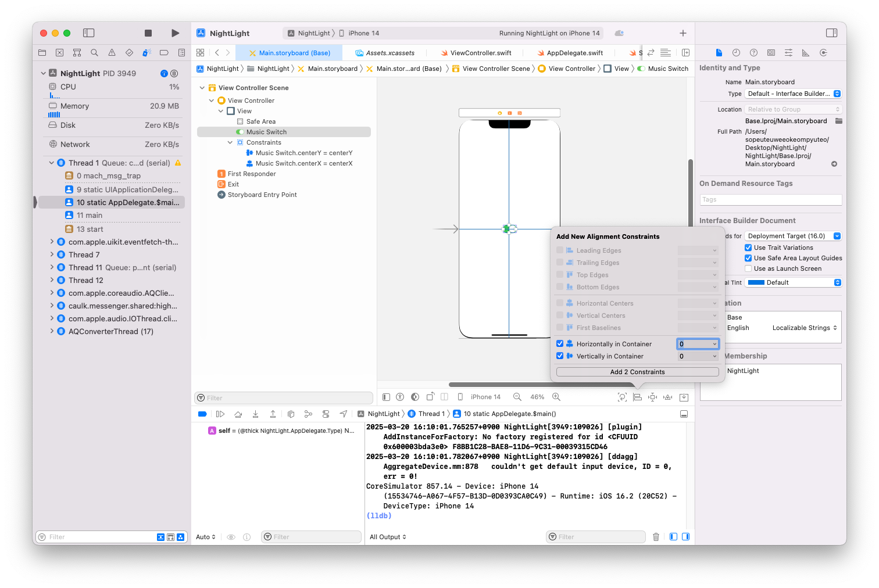The height and width of the screenshot is (588, 879).
Task: Toggle the inspectors panel icon
Action: [x=832, y=33]
